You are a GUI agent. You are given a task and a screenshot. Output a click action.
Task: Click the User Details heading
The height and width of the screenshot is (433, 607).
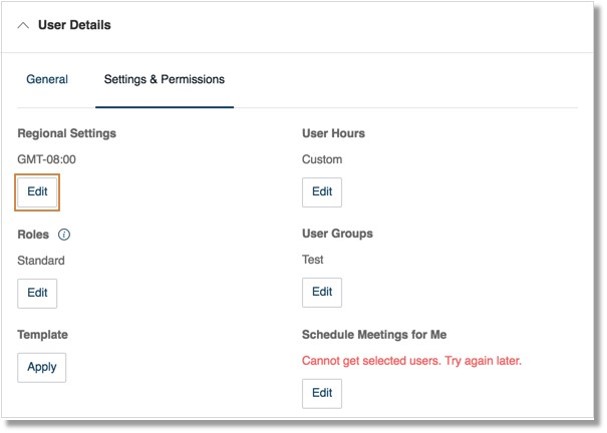74,25
